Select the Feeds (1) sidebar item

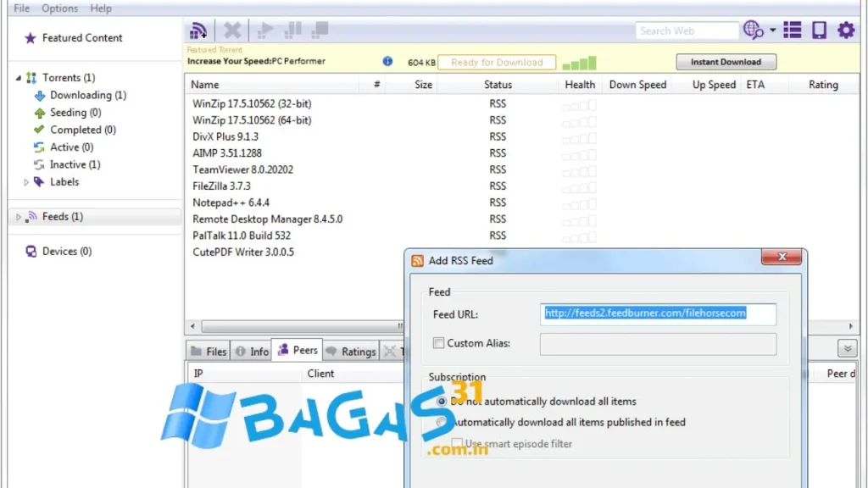pyautogui.click(x=95, y=216)
